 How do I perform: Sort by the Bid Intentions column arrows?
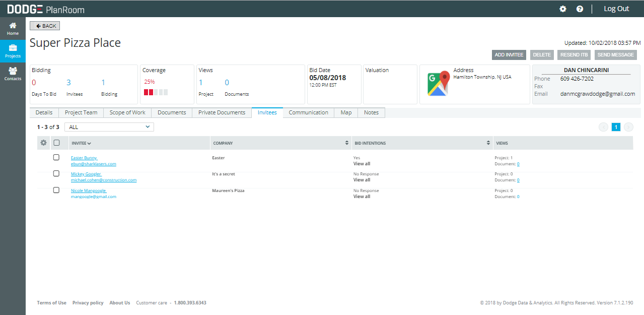(x=488, y=143)
